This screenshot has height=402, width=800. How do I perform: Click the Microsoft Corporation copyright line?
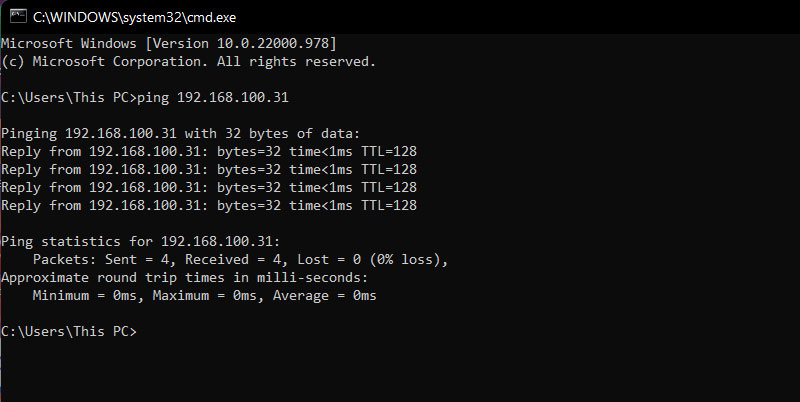tap(188, 62)
